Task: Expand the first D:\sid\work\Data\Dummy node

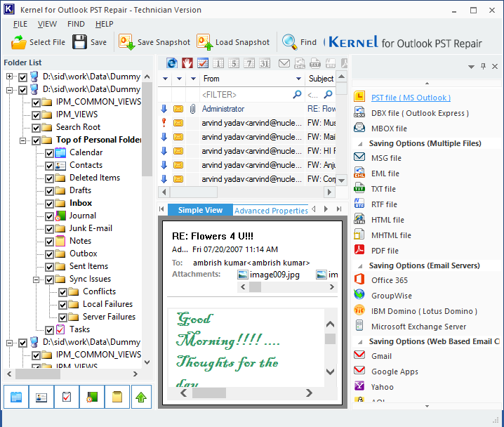Action: tap(9, 77)
